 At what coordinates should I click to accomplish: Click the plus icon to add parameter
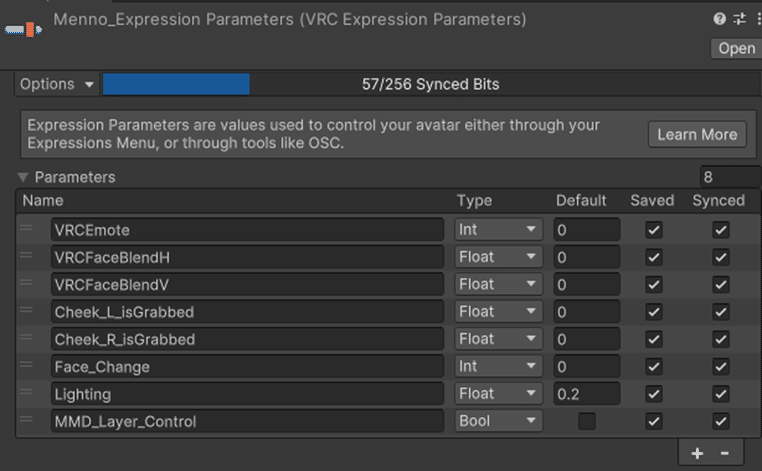697,453
